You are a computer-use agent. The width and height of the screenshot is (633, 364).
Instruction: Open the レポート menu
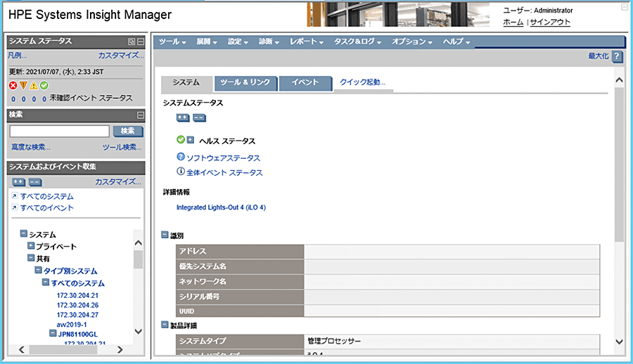307,41
